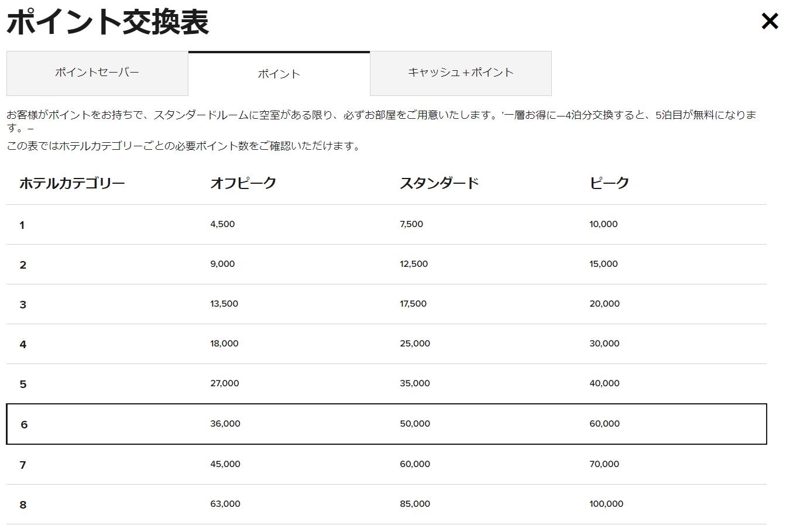The height and width of the screenshot is (532, 793).
Task: Select category 2 row label
Action: [23, 265]
